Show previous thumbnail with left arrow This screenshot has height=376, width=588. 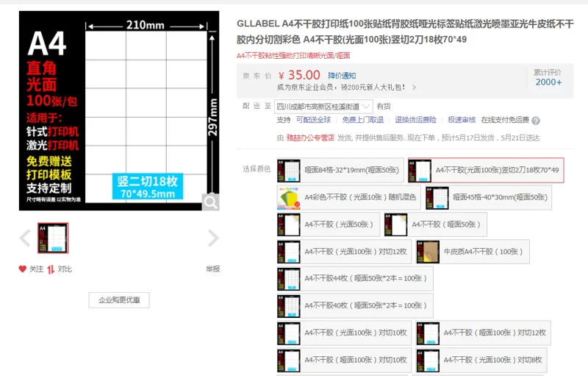pyautogui.click(x=25, y=238)
